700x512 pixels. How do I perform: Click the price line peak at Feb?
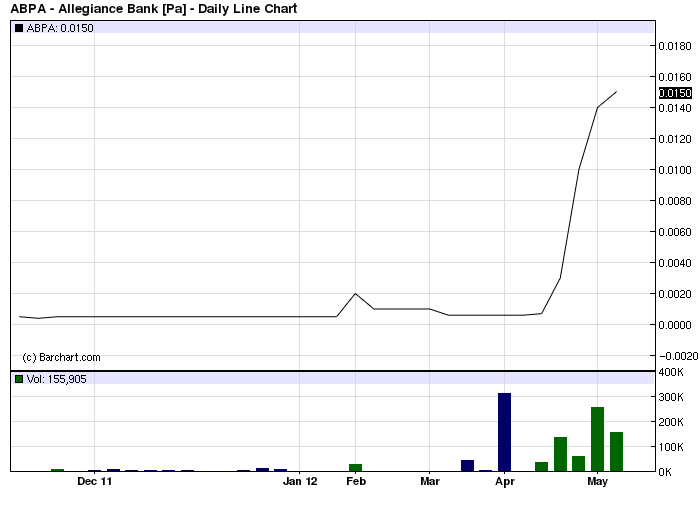pos(355,294)
